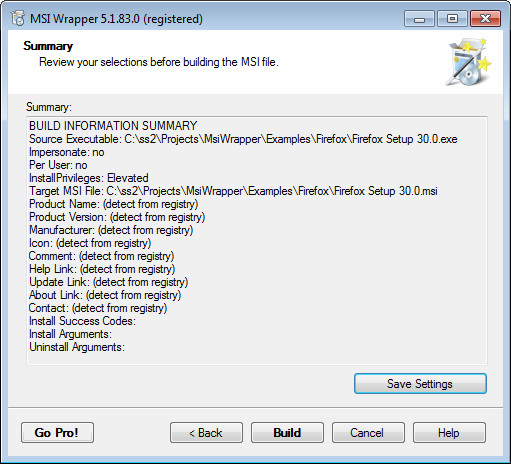511x464 pixels.
Task: Minimize the MSI Wrapper window
Action: [x=419, y=19]
